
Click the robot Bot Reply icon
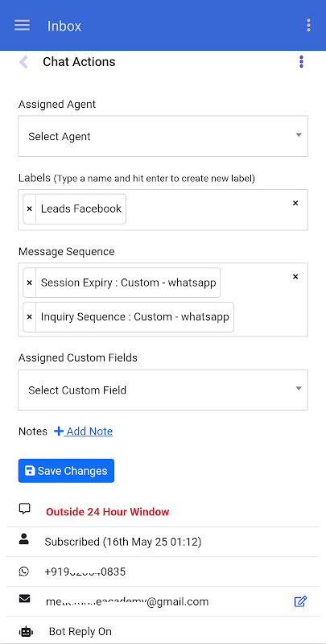[26, 631]
